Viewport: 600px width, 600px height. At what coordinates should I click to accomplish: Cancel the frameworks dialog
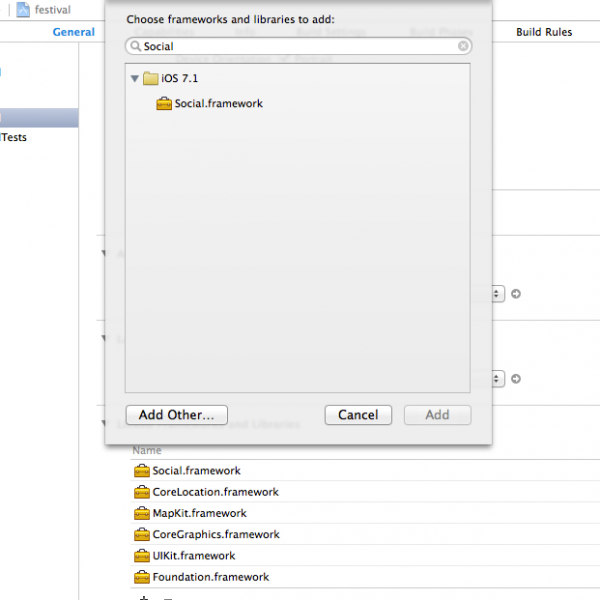[x=358, y=415]
